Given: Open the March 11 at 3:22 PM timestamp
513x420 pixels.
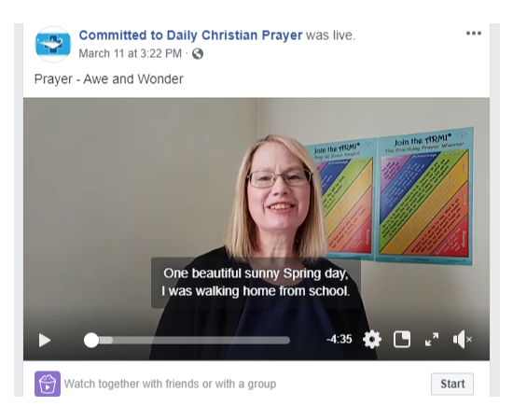Looking at the screenshot, I should 130,53.
